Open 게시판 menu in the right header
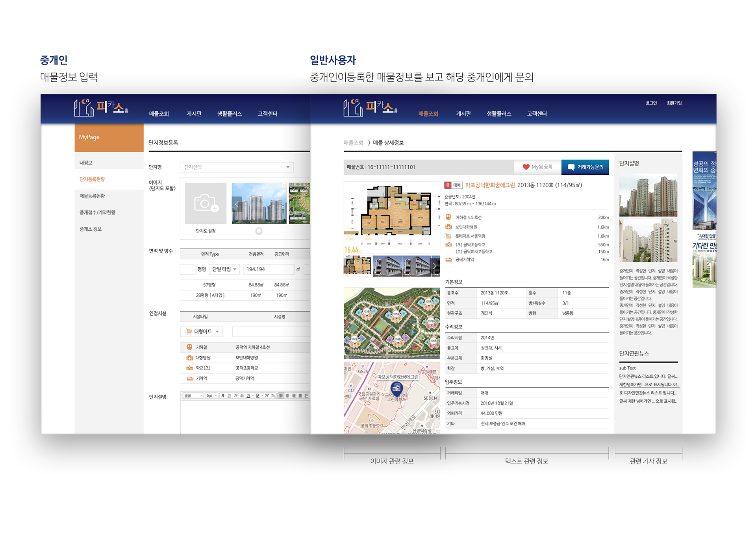This screenshot has height=534, width=756. (463, 114)
